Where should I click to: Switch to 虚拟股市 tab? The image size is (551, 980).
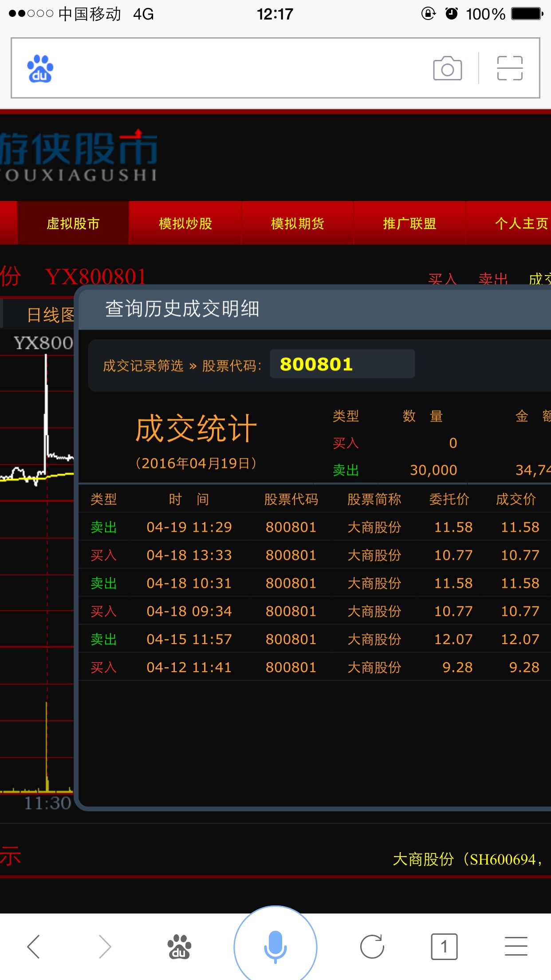click(x=73, y=223)
